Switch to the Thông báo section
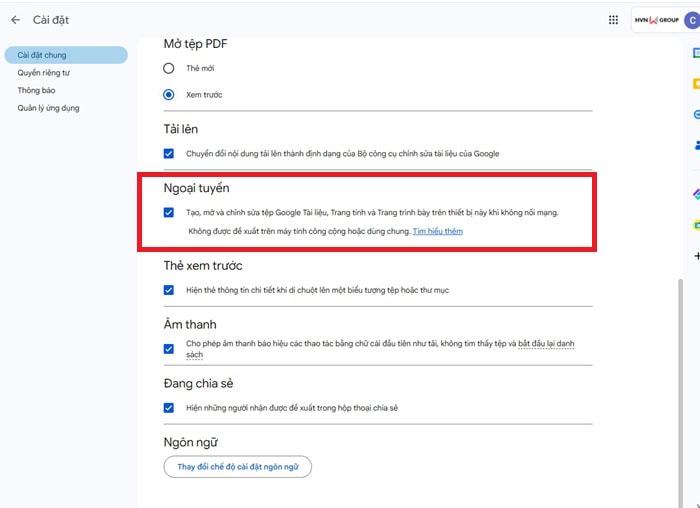The width and height of the screenshot is (700, 508). coord(36,90)
